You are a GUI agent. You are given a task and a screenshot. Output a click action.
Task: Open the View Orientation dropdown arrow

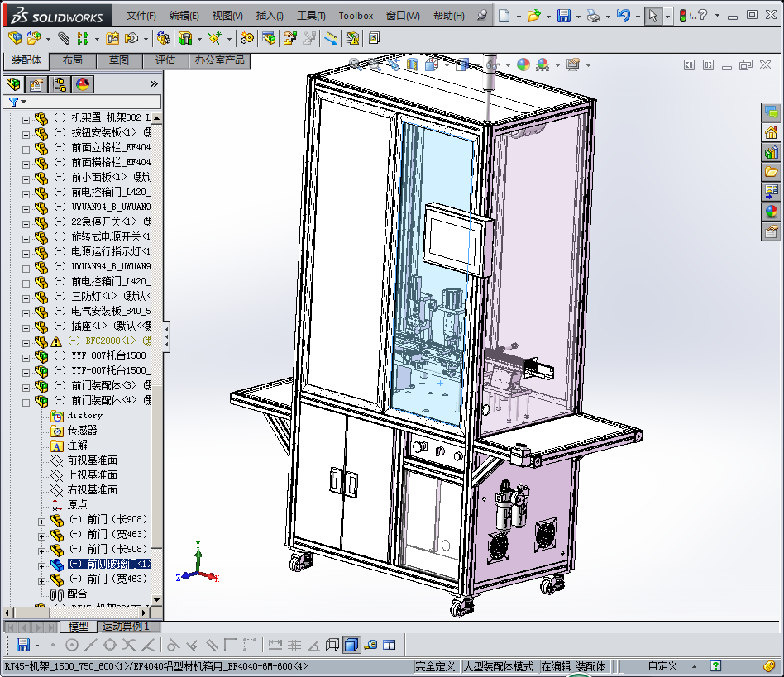coord(447,65)
